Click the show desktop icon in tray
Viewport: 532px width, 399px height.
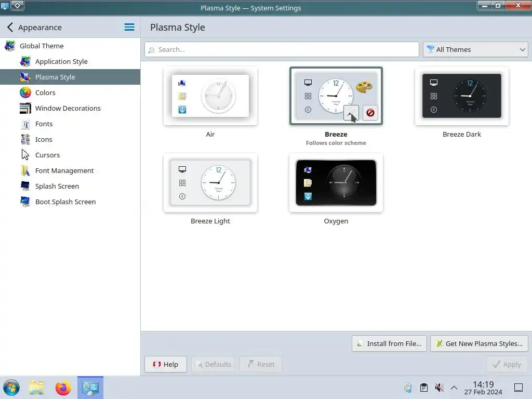(x=518, y=388)
